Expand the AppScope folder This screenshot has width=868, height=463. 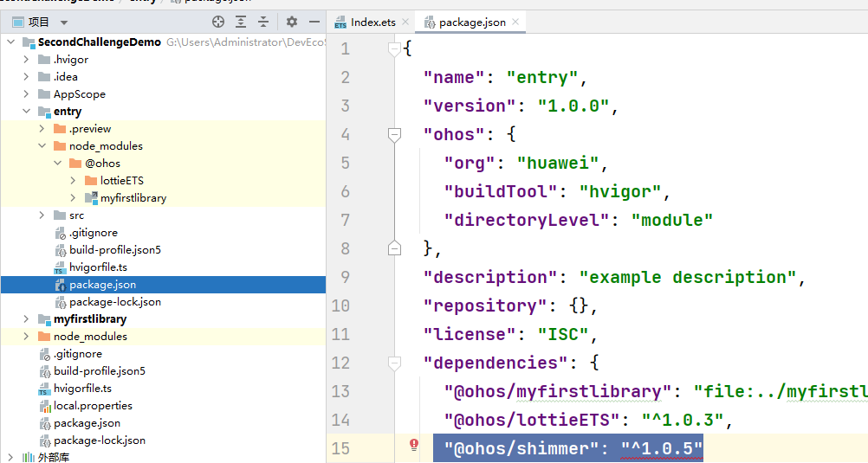pos(26,93)
